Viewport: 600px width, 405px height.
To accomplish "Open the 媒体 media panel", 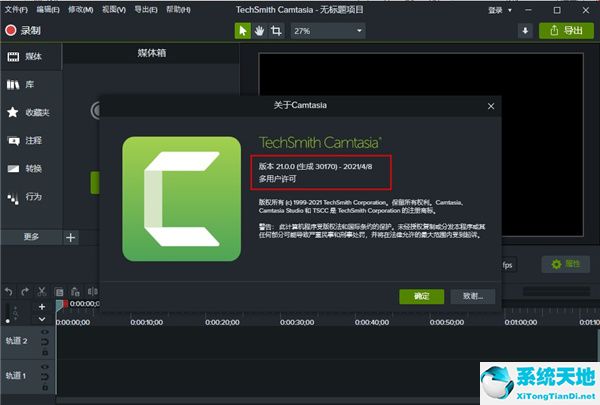I will tap(31, 57).
